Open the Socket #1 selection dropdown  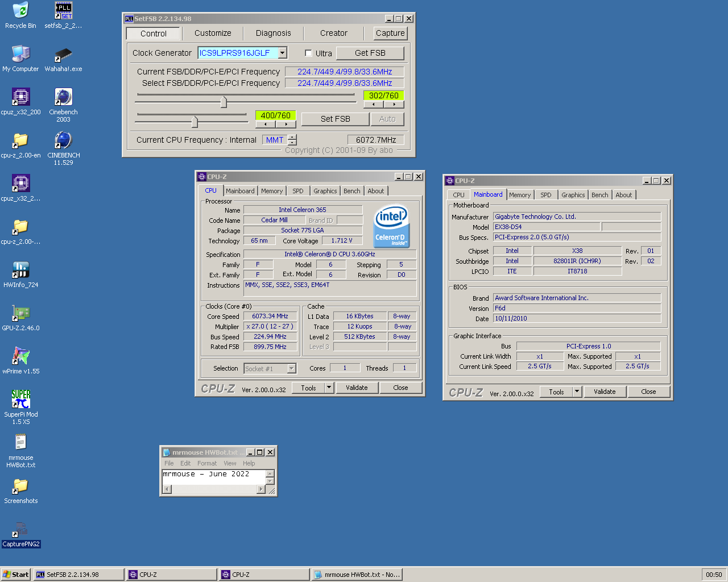[x=292, y=368]
